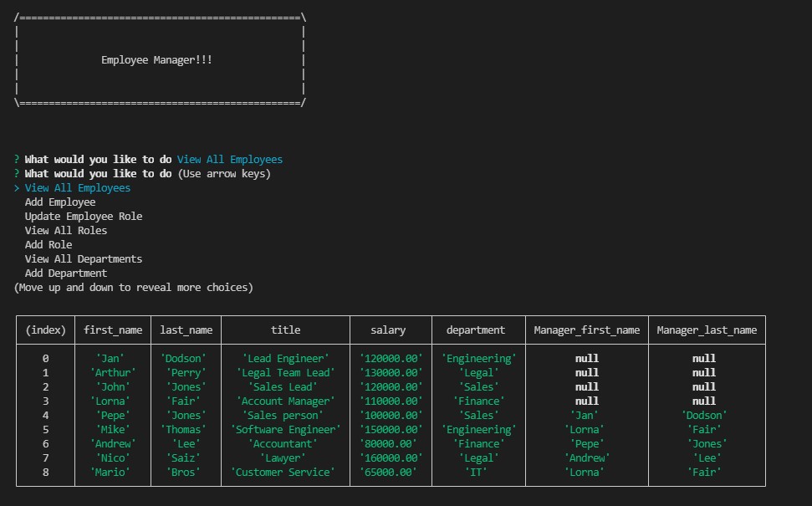The height and width of the screenshot is (506, 812).
Task: Click the 'last_name' column header
Action: click(x=186, y=330)
